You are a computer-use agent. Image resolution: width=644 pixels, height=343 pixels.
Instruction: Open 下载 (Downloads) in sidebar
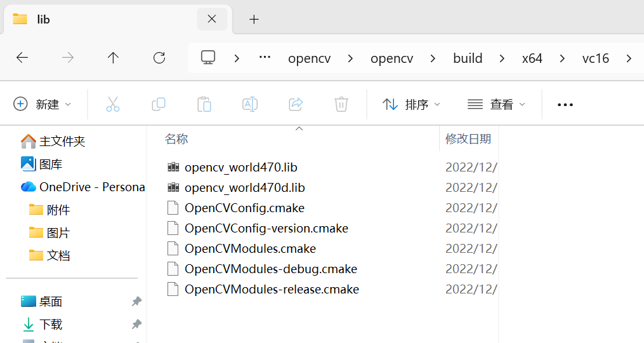point(41,325)
